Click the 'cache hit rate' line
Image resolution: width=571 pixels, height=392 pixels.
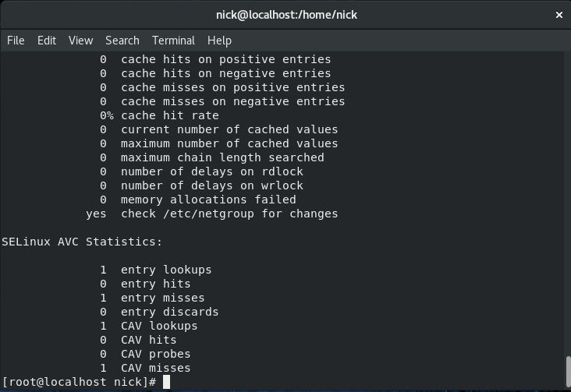pos(159,115)
